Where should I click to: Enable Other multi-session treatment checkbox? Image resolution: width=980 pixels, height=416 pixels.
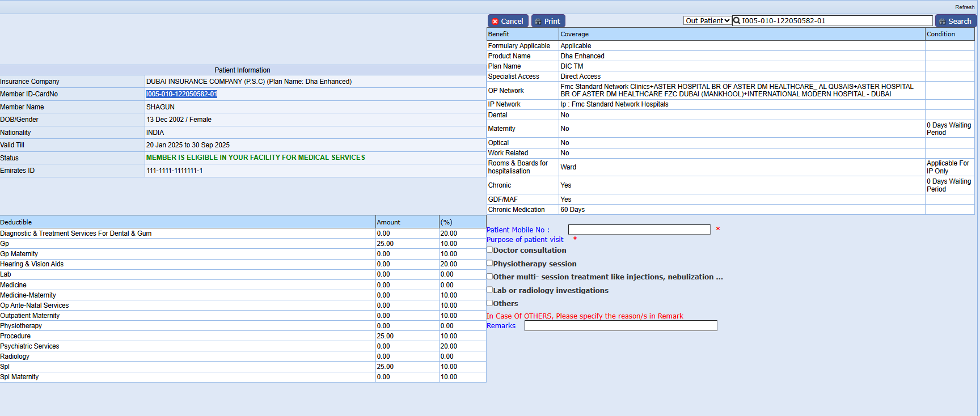[490, 277]
